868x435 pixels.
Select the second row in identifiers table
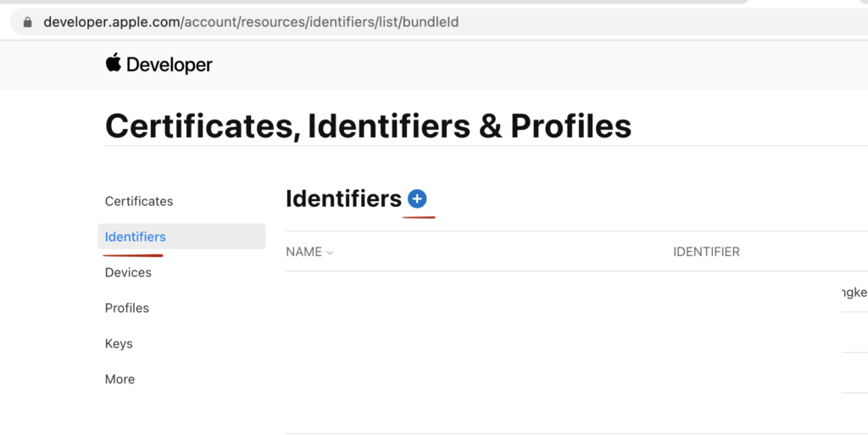[x=576, y=332]
